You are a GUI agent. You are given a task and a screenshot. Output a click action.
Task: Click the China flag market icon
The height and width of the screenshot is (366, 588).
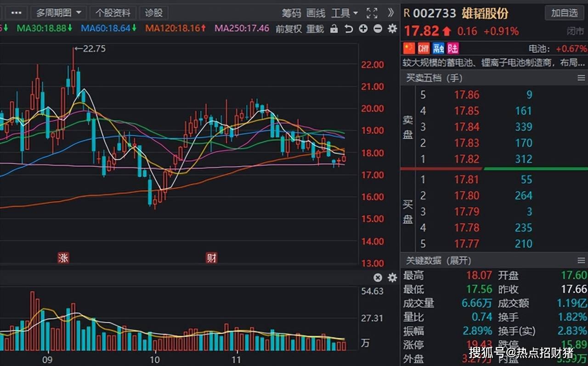tap(409, 48)
